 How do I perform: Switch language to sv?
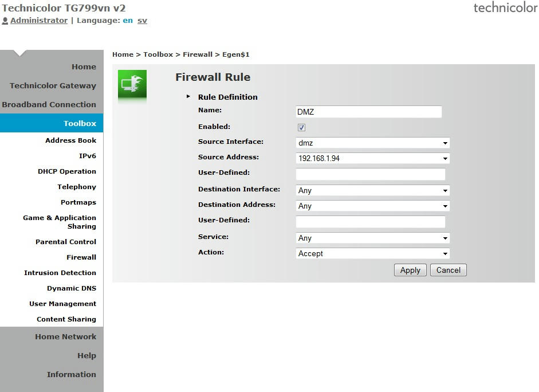coord(142,21)
